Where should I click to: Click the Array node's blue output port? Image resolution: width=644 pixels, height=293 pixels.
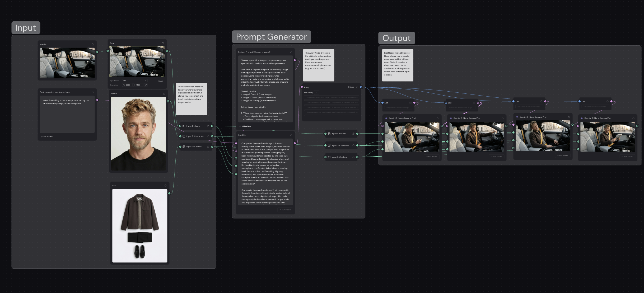pos(361,87)
